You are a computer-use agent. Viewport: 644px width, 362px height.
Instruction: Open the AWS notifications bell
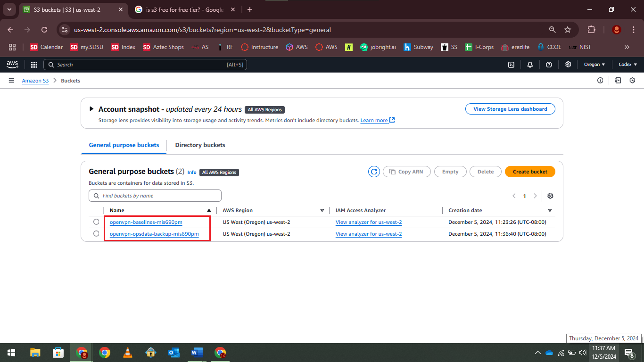(x=530, y=65)
